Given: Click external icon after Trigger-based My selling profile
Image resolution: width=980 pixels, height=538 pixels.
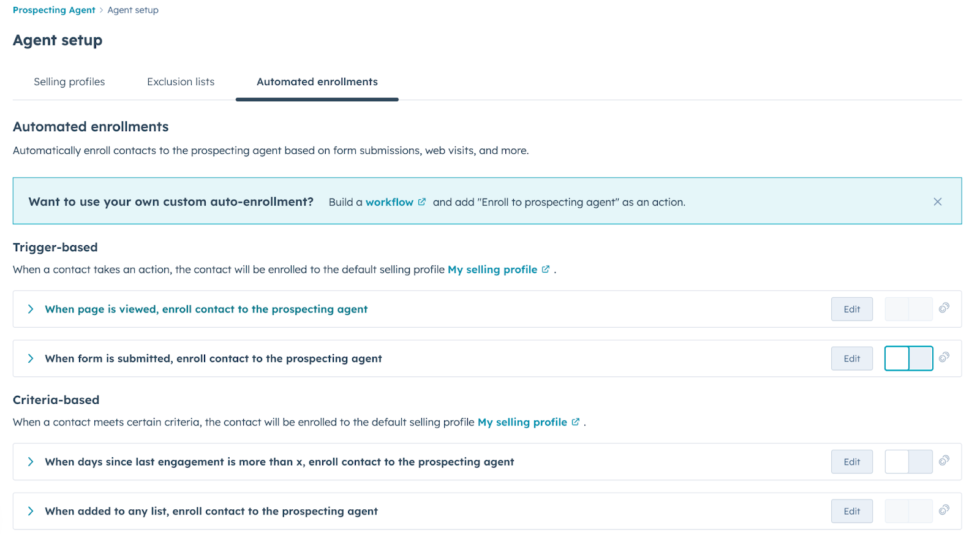Looking at the screenshot, I should pyautogui.click(x=545, y=269).
